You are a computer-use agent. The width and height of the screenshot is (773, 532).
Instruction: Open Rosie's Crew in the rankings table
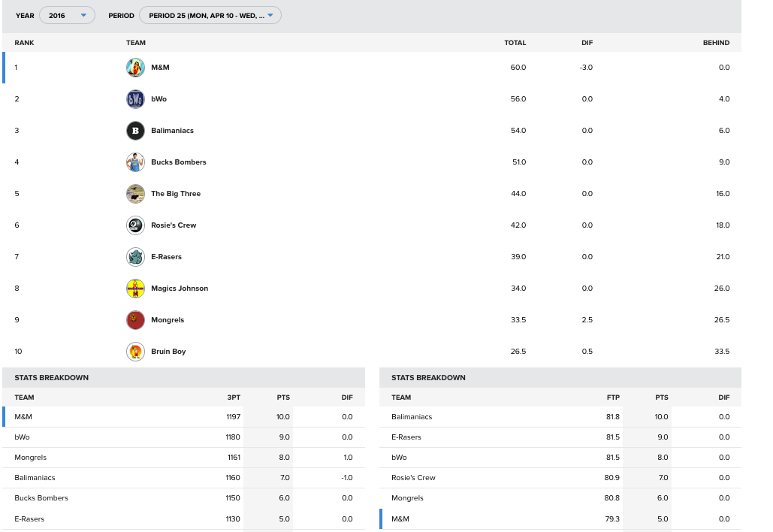(x=174, y=225)
